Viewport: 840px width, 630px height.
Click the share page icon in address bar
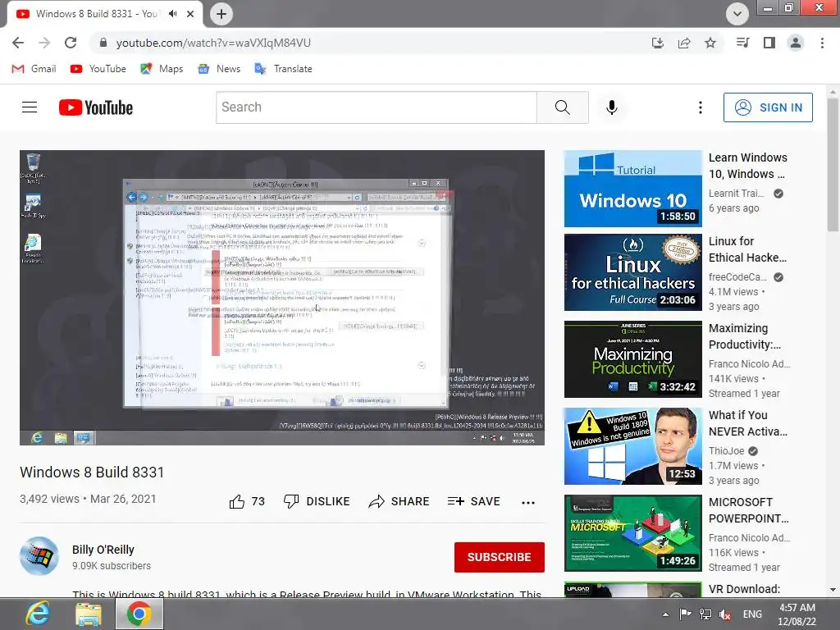point(684,43)
